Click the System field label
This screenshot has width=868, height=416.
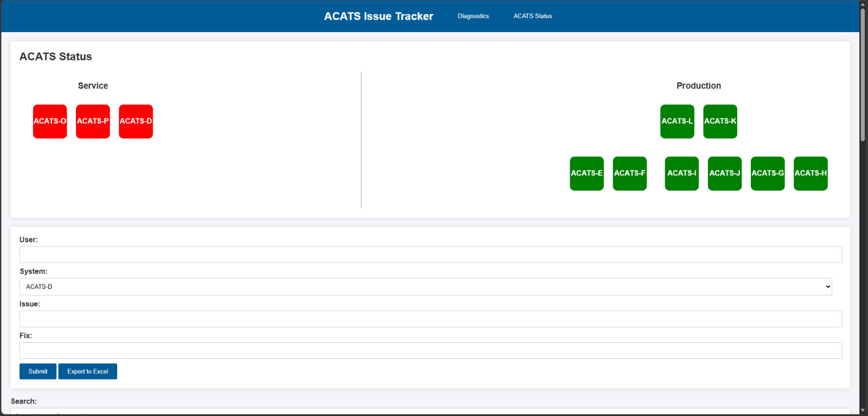[x=34, y=272]
